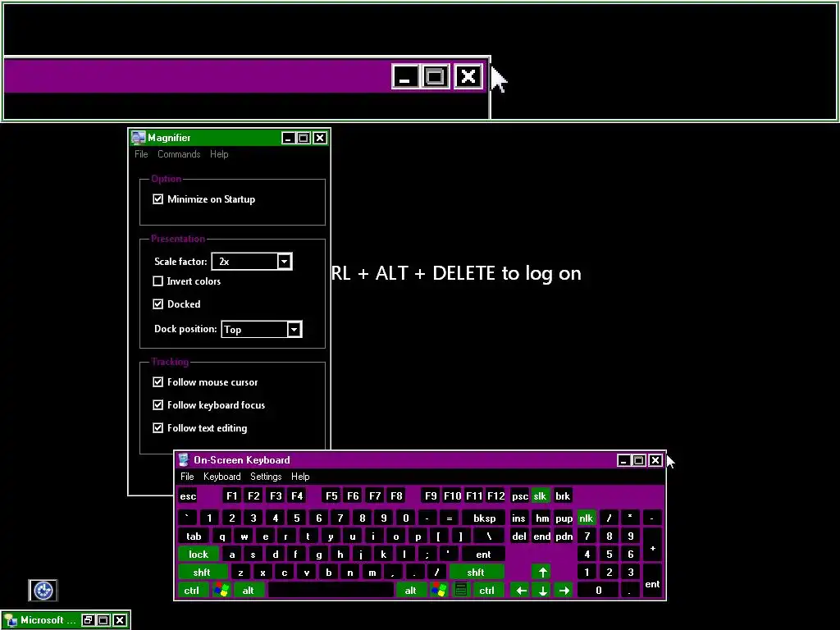Open Magnifier Commands menu

(179, 154)
